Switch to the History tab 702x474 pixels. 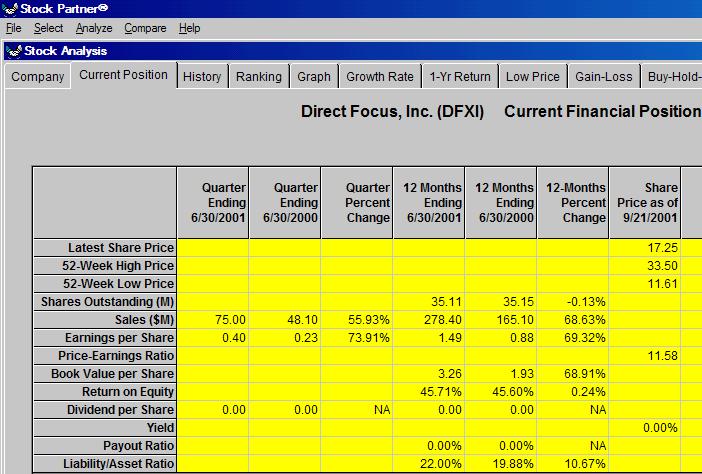(x=202, y=77)
